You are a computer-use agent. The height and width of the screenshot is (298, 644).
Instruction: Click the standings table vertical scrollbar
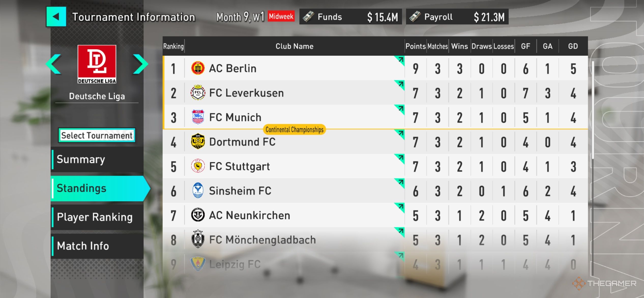pos(593,110)
